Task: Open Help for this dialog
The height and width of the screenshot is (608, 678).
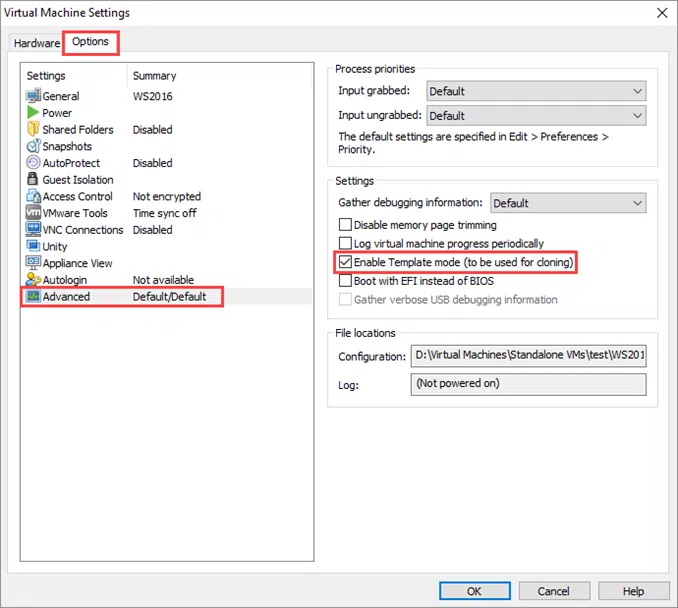Action: pyautogui.click(x=633, y=591)
